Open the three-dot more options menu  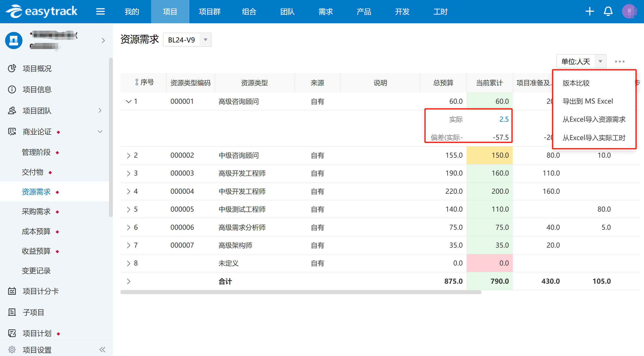(619, 62)
